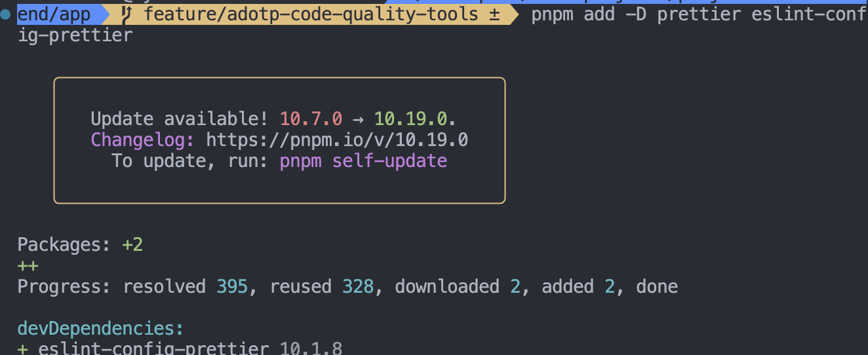Select the end/app directory prompt segment
Viewport: 868px width, 355px height.
pos(54,14)
